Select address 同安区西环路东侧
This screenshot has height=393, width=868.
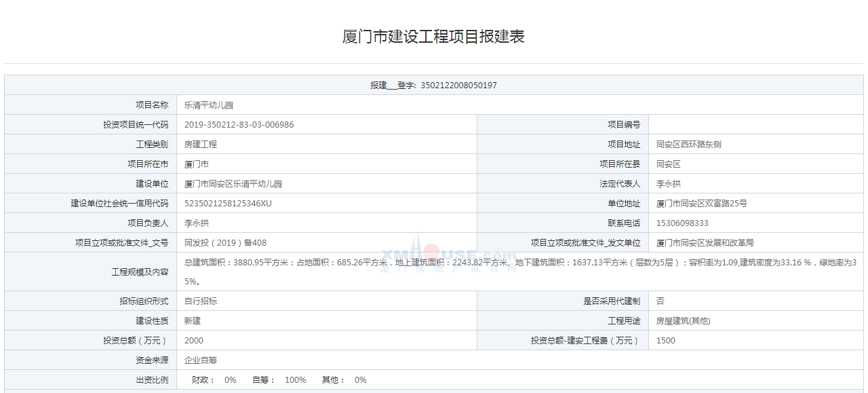tap(689, 145)
